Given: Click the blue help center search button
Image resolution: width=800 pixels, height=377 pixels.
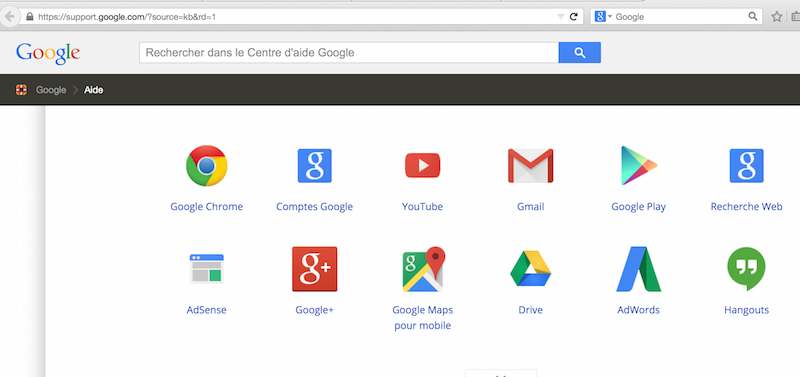Looking at the screenshot, I should pyautogui.click(x=580, y=53).
